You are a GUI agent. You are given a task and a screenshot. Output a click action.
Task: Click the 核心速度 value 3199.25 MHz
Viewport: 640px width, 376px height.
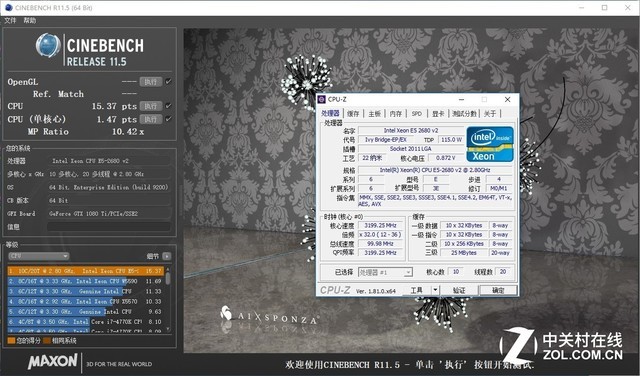coord(380,225)
